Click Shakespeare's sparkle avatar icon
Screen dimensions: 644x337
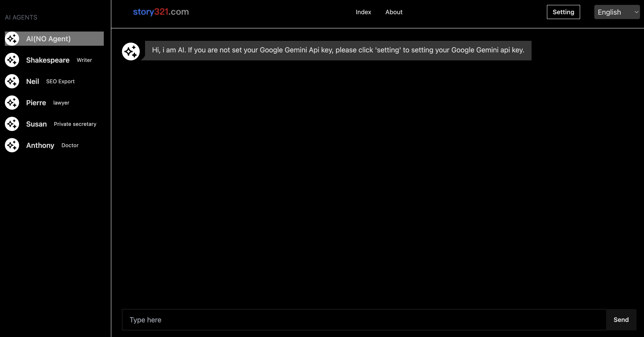12,60
